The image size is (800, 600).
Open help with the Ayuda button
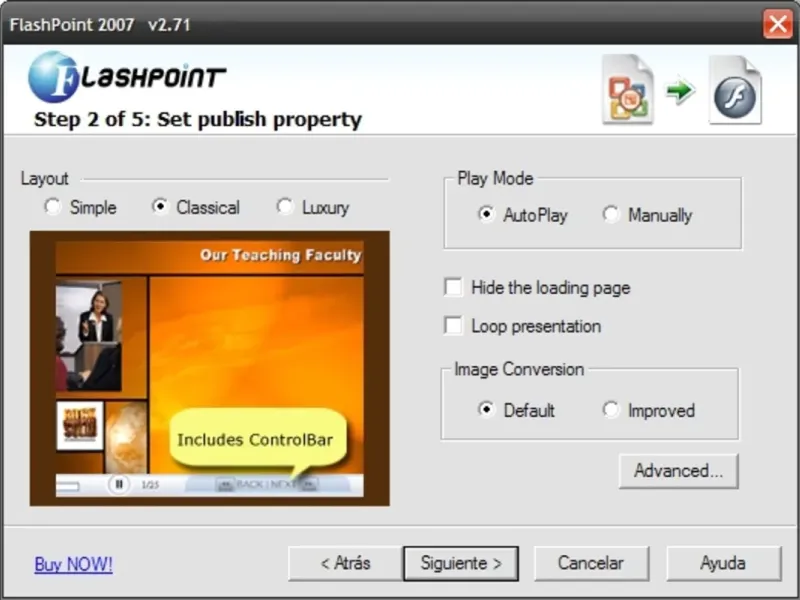[723, 563]
